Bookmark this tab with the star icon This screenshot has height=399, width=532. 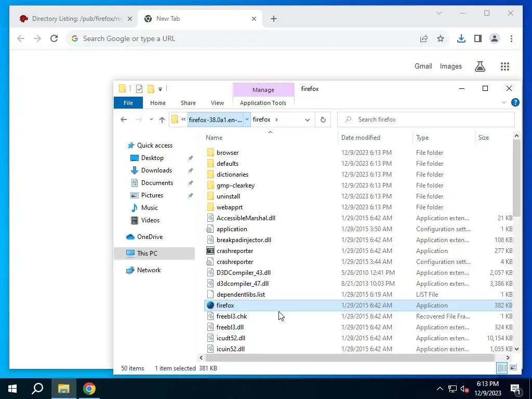pyautogui.click(x=441, y=38)
